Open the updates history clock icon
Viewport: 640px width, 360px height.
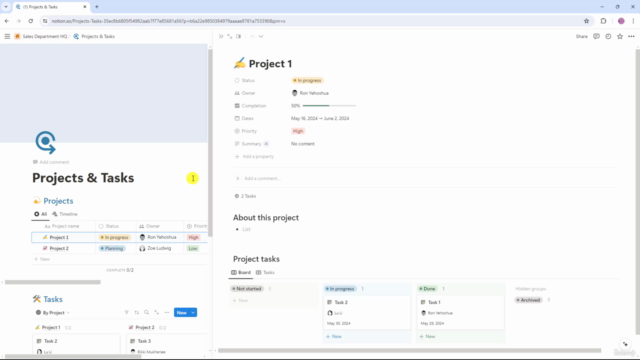pos(608,36)
